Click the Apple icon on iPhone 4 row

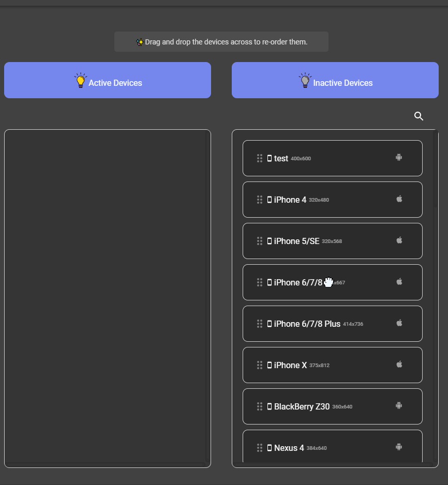coord(399,199)
